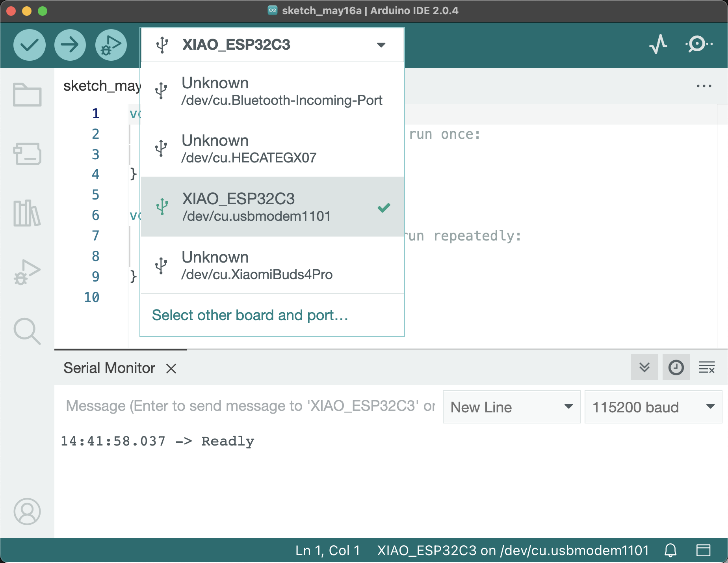Open the notifications bell in status bar
The image size is (728, 563).
tap(670, 550)
